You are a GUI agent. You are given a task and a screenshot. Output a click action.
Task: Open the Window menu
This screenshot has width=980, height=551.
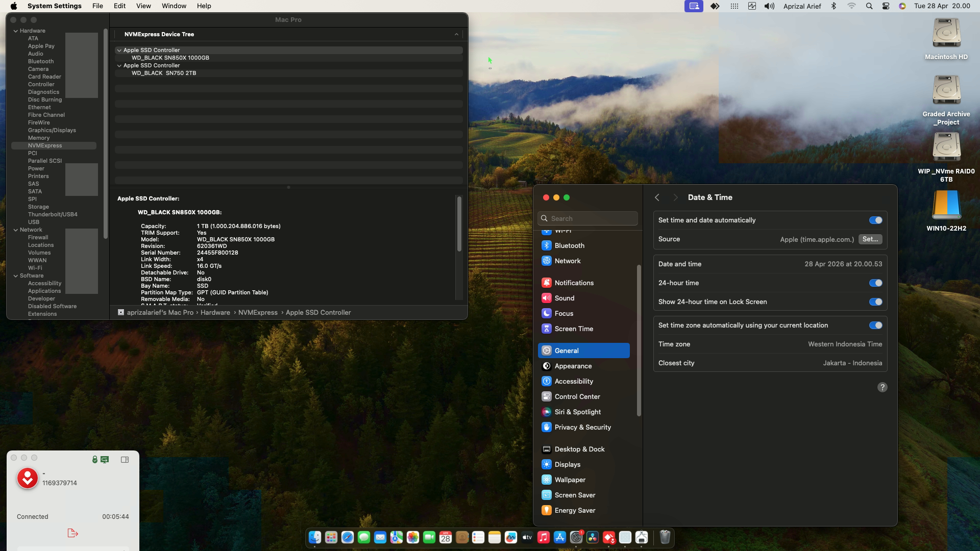point(174,6)
